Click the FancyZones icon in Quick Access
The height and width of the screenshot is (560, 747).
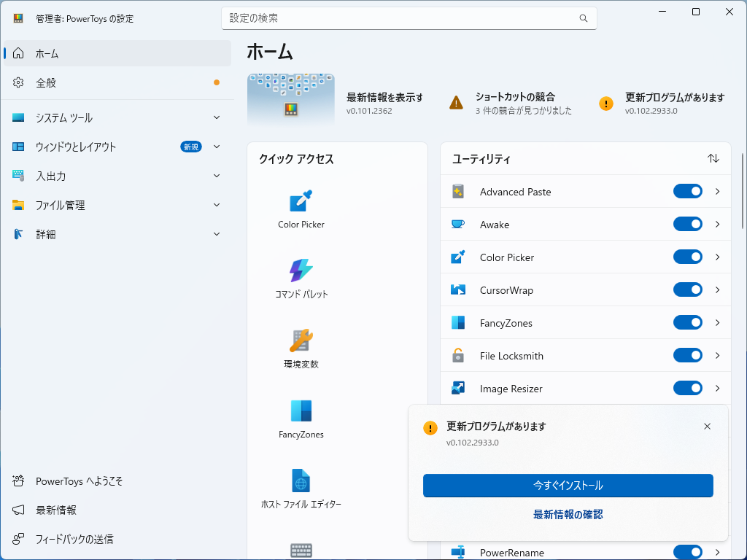[301, 411]
